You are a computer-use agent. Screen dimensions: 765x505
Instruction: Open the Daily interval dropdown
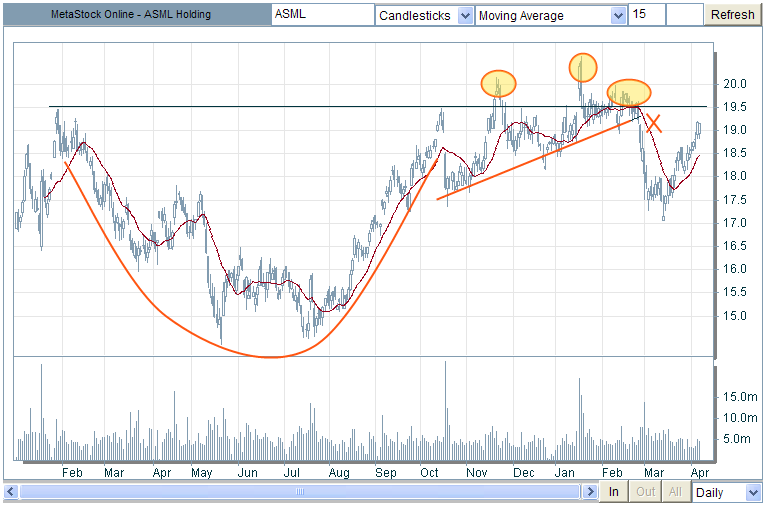point(726,492)
